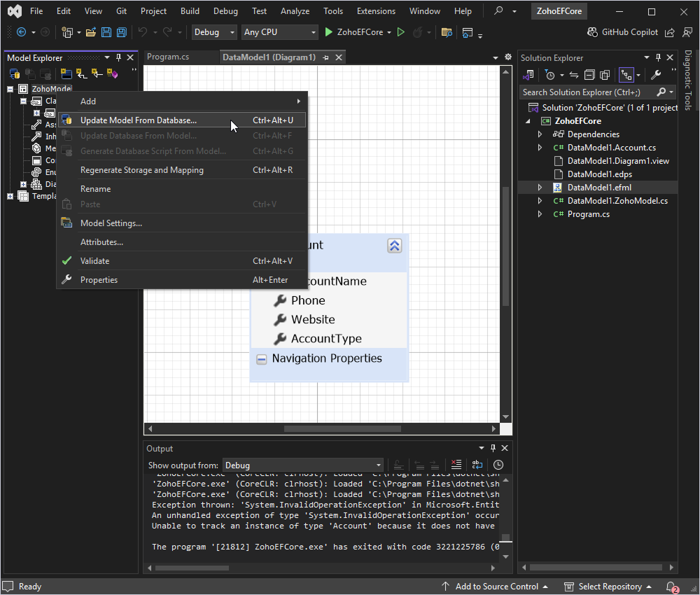Unpin the DataModel1 (Diagram1) tab

coord(326,57)
